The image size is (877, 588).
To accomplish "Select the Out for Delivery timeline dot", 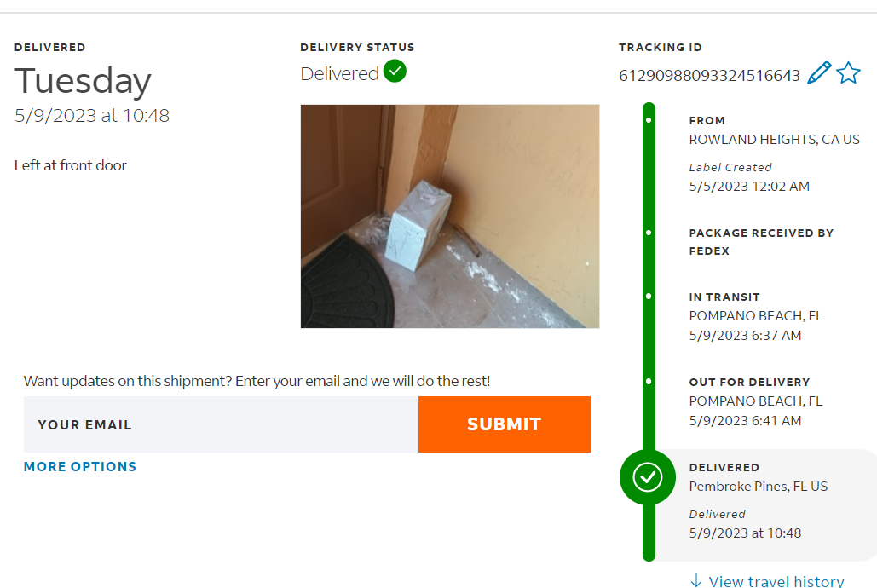I will click(649, 382).
